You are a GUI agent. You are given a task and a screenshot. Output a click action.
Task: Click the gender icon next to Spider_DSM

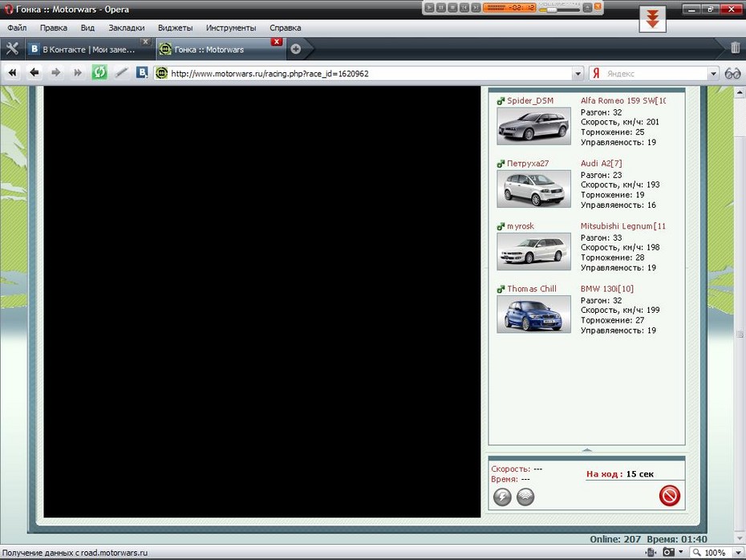tap(501, 101)
